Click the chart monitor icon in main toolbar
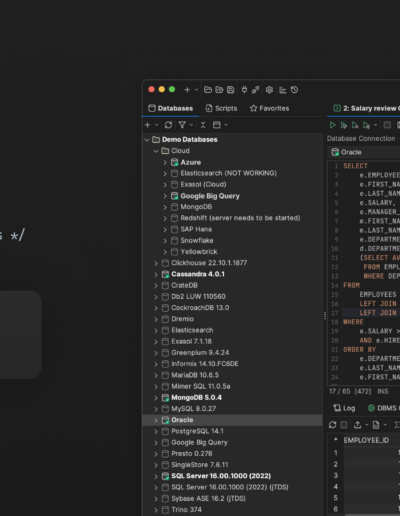Image resolution: width=400 pixels, height=516 pixels. tap(283, 90)
